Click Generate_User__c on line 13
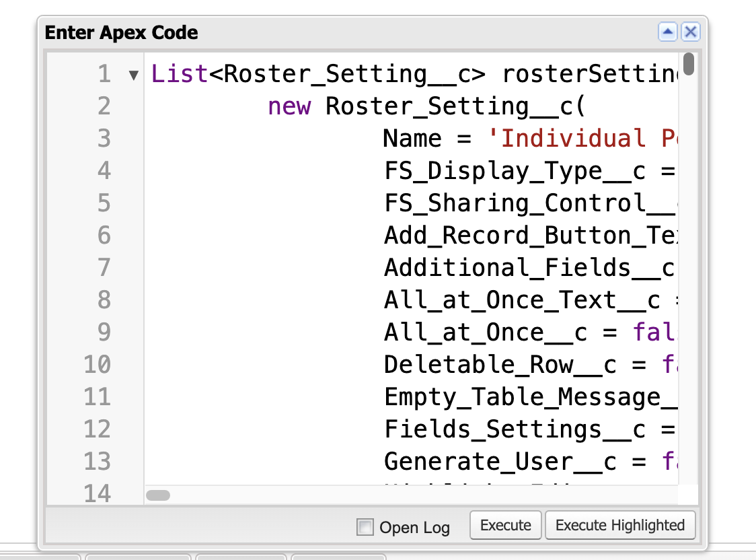 click(500, 462)
